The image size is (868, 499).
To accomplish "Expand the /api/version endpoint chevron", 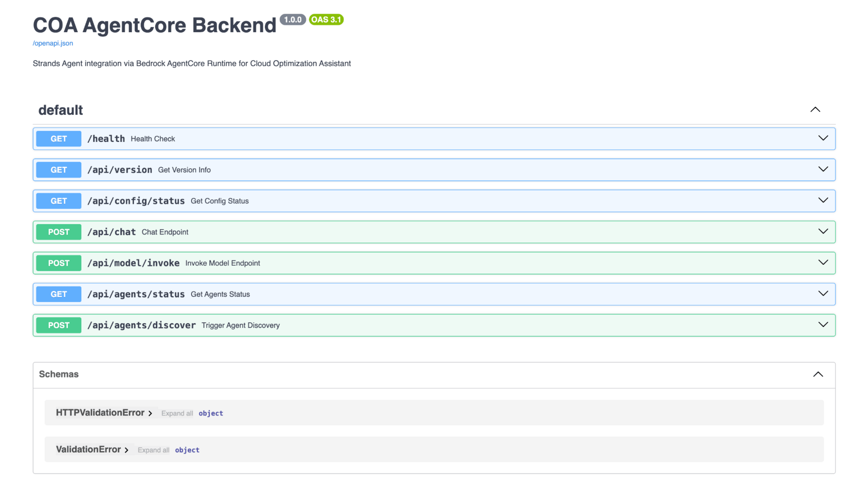I will [823, 169].
